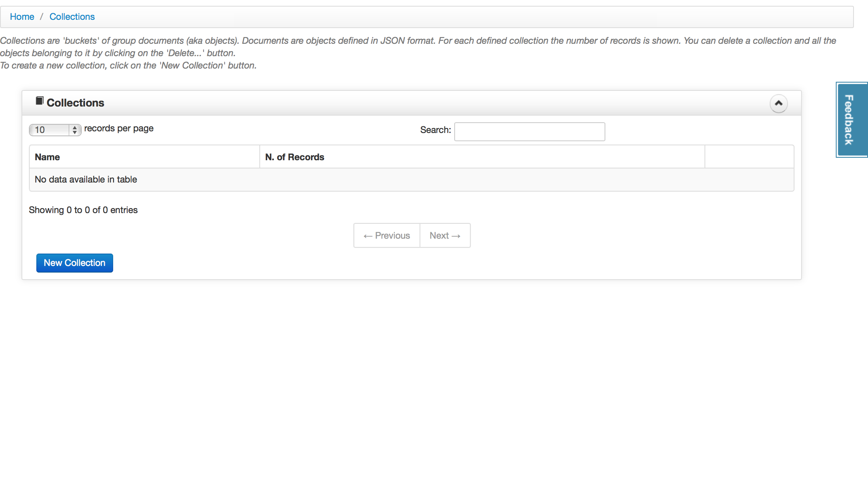Click the 'Search:' label
868x484 pixels.
point(435,130)
